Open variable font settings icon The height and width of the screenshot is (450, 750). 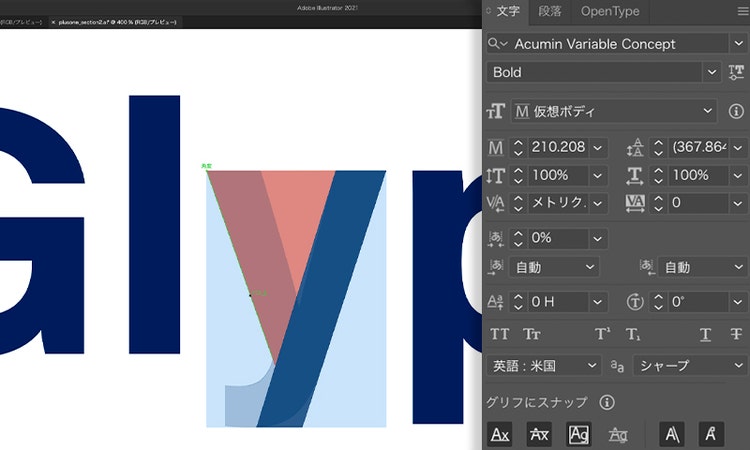(736, 72)
